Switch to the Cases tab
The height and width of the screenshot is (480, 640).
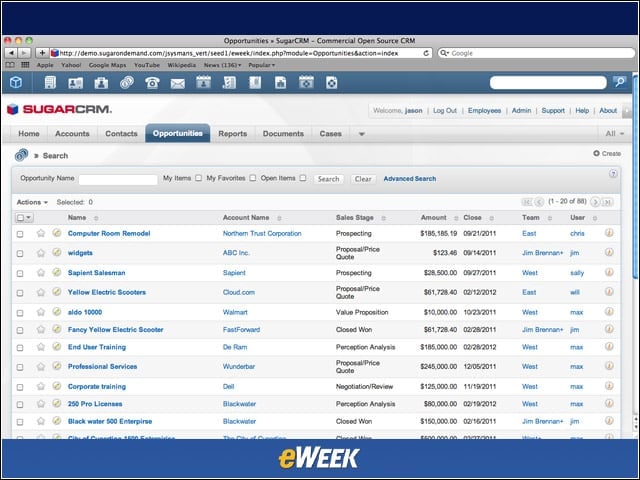(x=331, y=133)
